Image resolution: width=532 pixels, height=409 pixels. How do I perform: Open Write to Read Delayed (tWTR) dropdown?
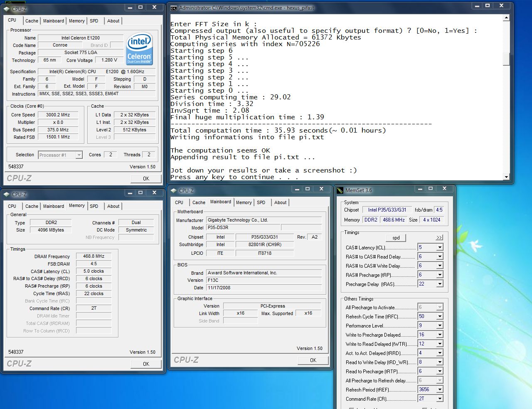(439, 344)
